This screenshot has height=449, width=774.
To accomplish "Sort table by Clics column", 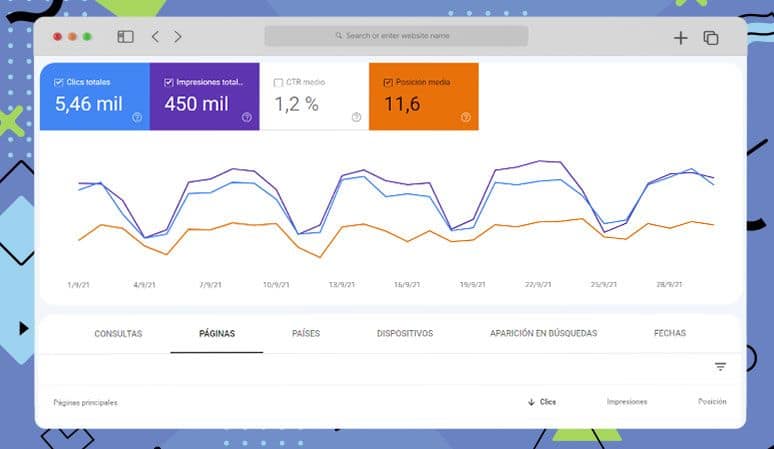I will tap(542, 402).
